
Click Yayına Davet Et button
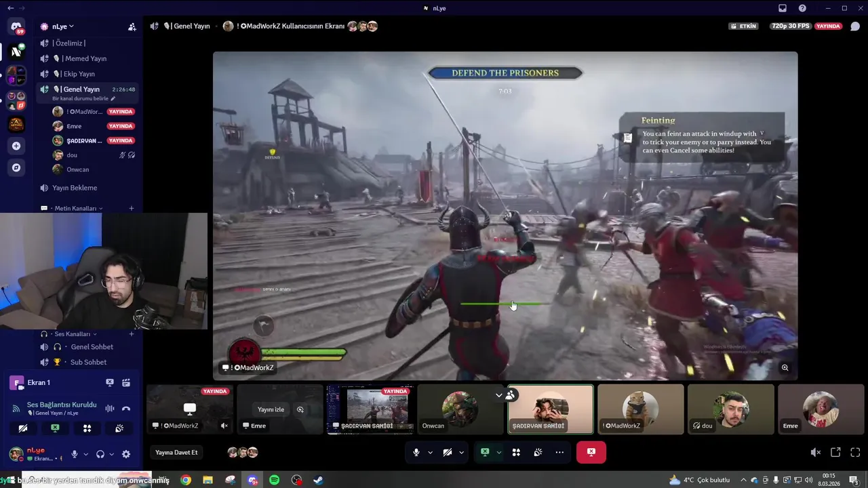[x=176, y=452]
